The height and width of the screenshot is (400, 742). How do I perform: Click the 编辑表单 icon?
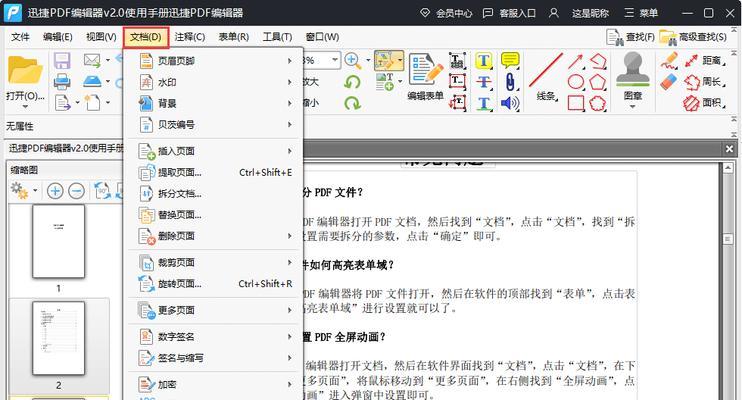[x=425, y=77]
